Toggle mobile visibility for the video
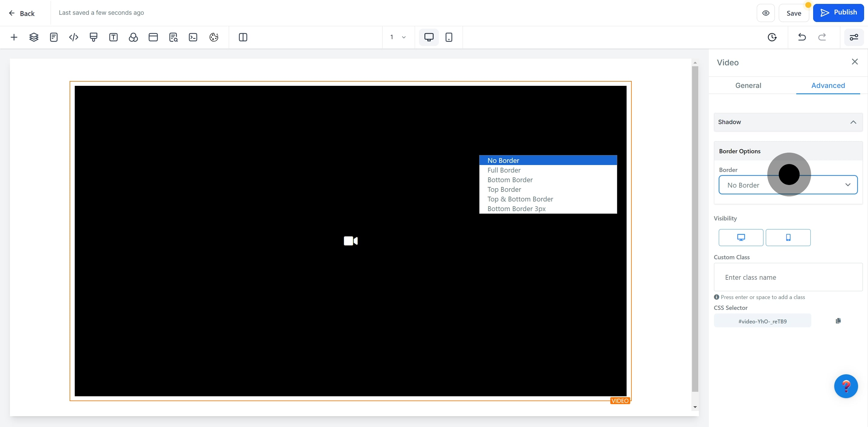Screen dimensions: 868x427 788,237
